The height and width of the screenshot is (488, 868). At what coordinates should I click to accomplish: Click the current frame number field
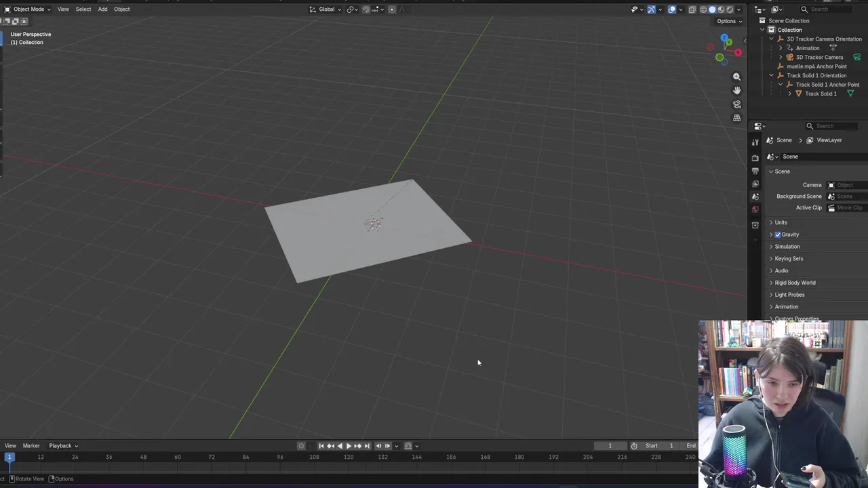click(610, 446)
